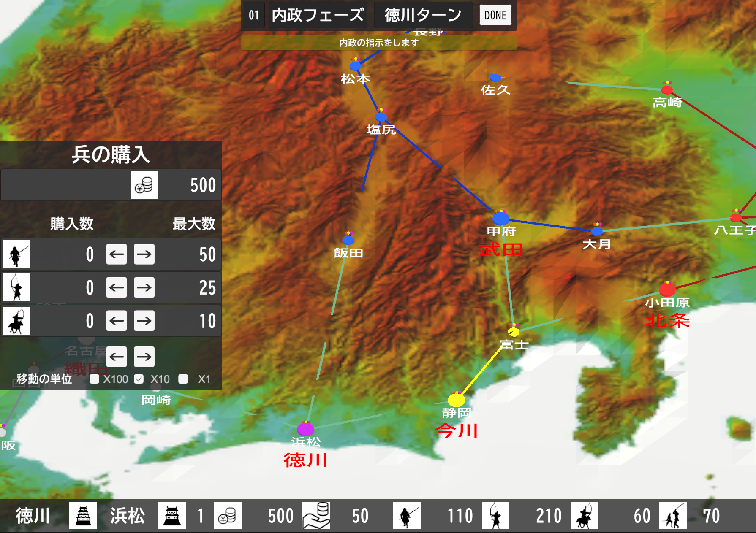Click castle icon next to 徳川
The height and width of the screenshot is (533, 756).
[x=83, y=515]
